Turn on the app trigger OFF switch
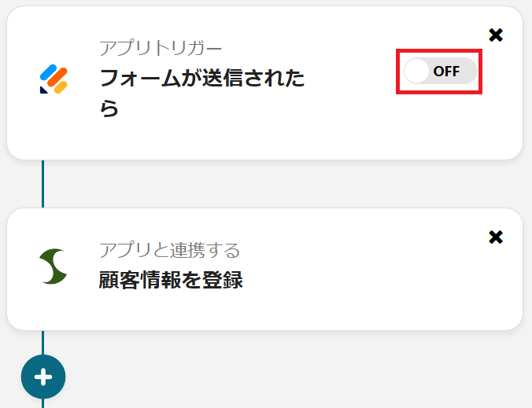The image size is (532, 408). tap(439, 72)
